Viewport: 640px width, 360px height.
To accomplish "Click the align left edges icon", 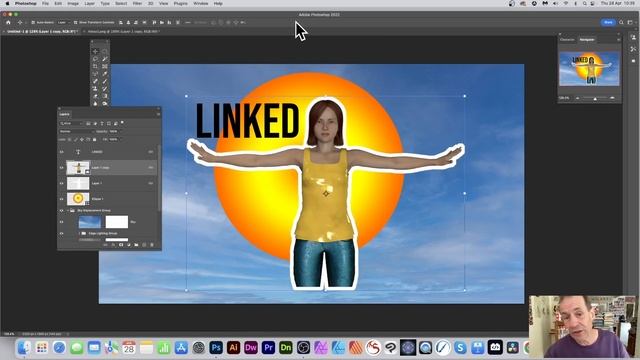I will tap(120, 22).
